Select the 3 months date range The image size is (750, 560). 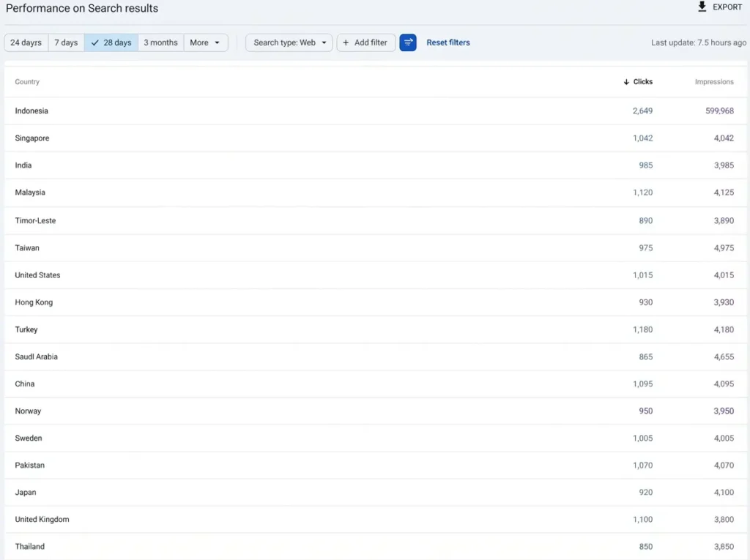coord(160,42)
